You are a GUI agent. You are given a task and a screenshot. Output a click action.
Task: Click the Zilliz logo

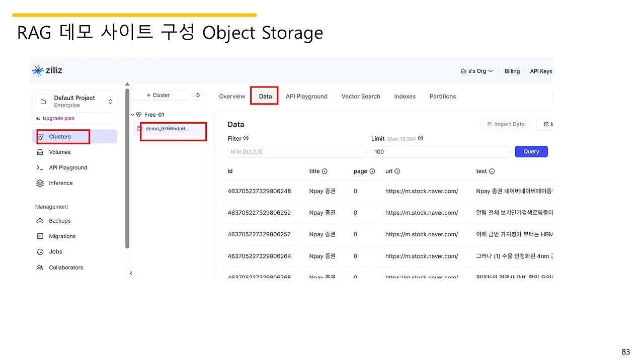tap(47, 71)
